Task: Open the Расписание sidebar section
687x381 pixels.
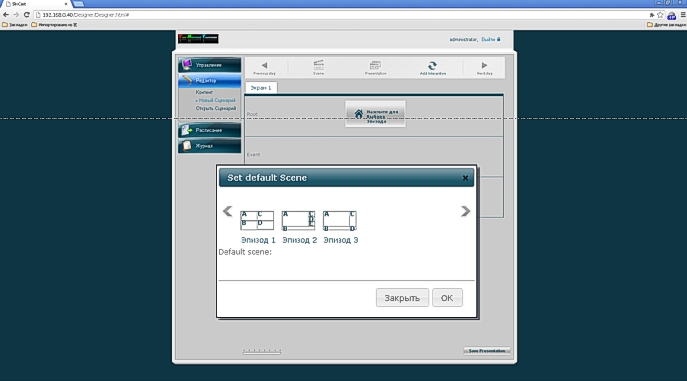Action: tap(209, 130)
